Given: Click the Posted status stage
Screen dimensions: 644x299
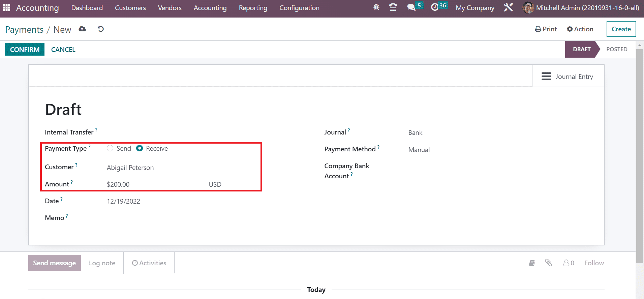Looking at the screenshot, I should click(617, 49).
